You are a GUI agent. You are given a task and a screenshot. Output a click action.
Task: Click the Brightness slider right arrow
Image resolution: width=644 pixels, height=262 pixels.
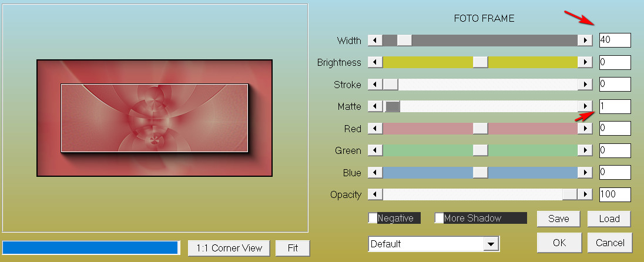pyautogui.click(x=585, y=62)
